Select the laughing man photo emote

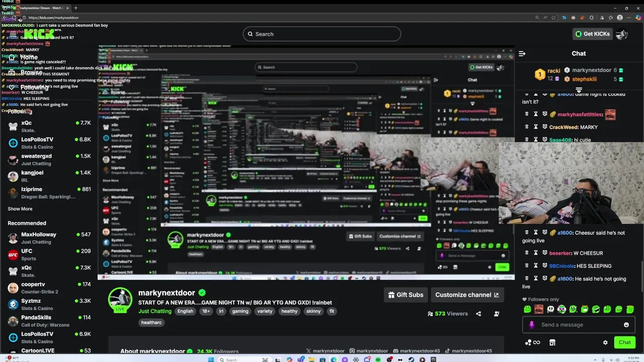pyautogui.click(x=539, y=309)
